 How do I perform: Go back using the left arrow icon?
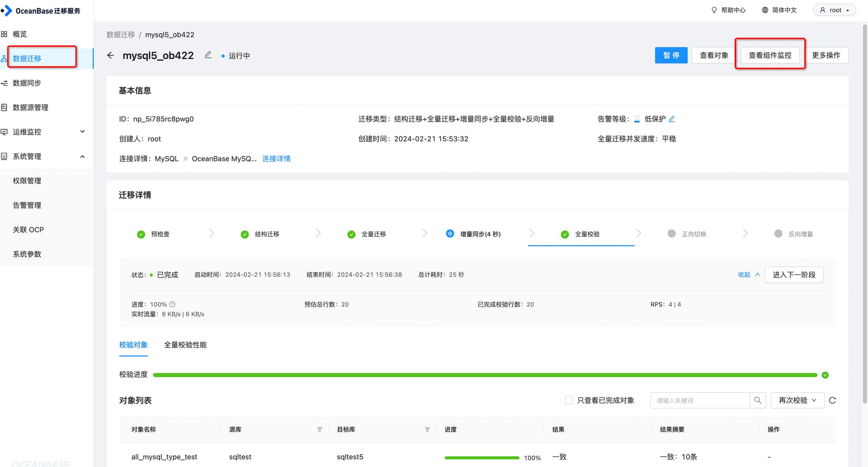pyautogui.click(x=110, y=55)
